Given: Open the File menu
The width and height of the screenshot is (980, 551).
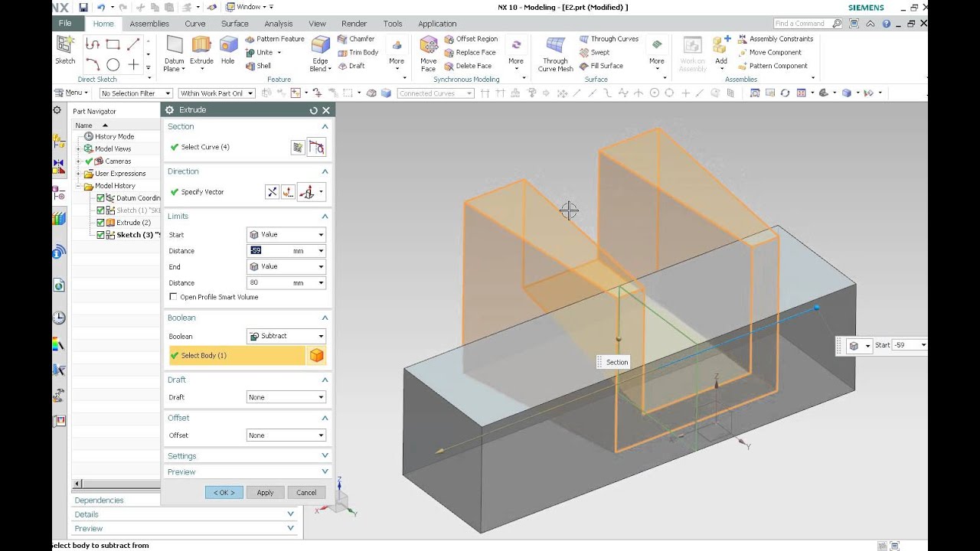Looking at the screenshot, I should pyautogui.click(x=66, y=24).
